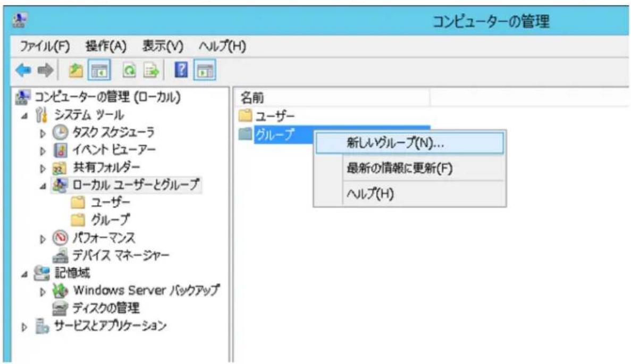The width and height of the screenshot is (631, 364).
Task: Select グループ label under local users tree
Action: coord(110,220)
